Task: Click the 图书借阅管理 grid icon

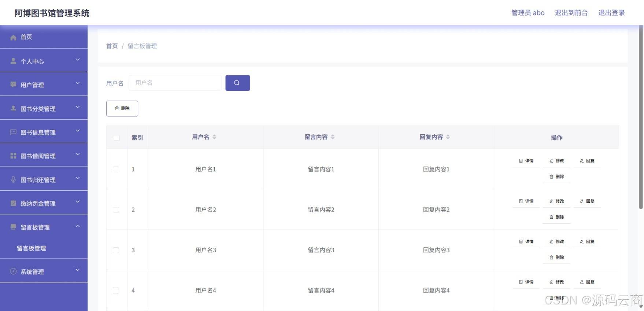Action: (13, 156)
